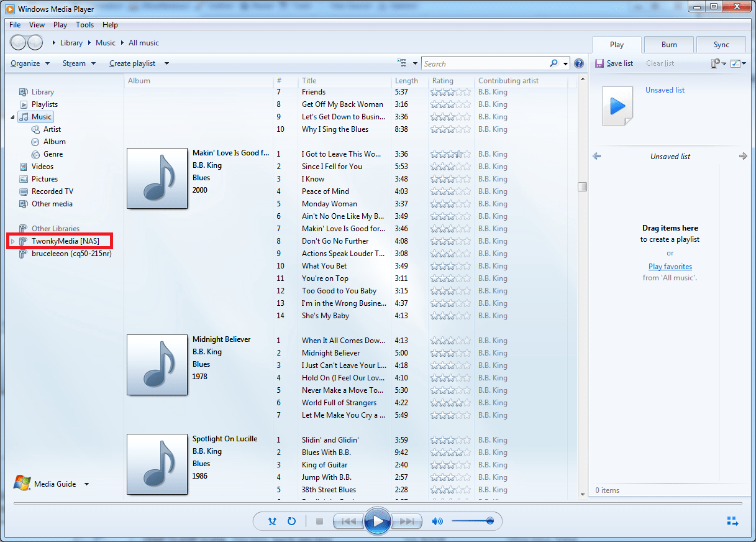Open the Stream dropdown
756x542 pixels.
80,63
